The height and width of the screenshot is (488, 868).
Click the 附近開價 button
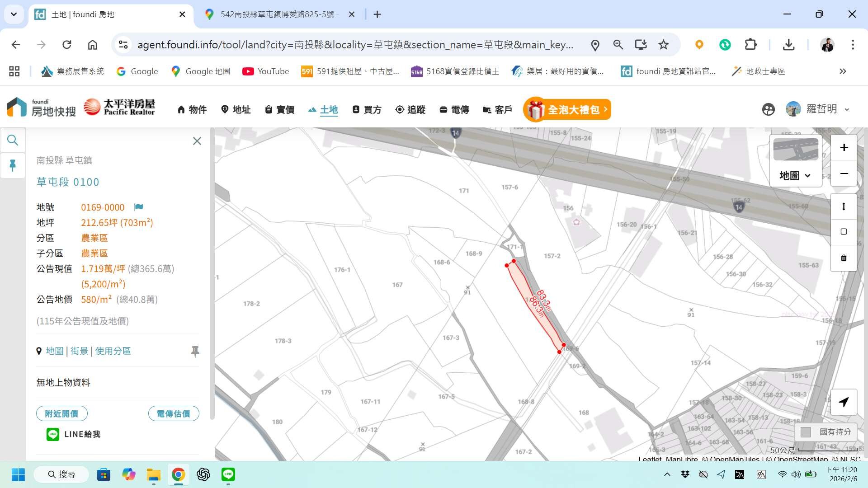click(x=61, y=413)
